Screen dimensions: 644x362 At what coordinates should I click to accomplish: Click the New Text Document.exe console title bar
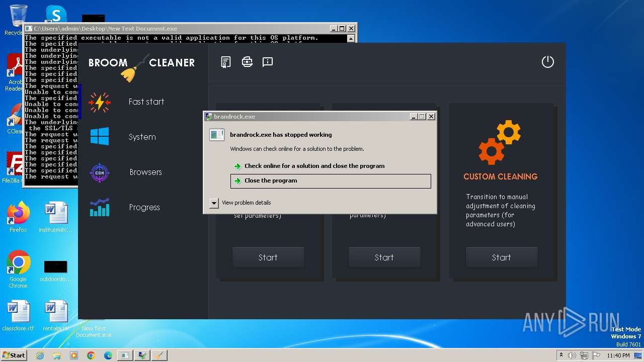pyautogui.click(x=176, y=29)
